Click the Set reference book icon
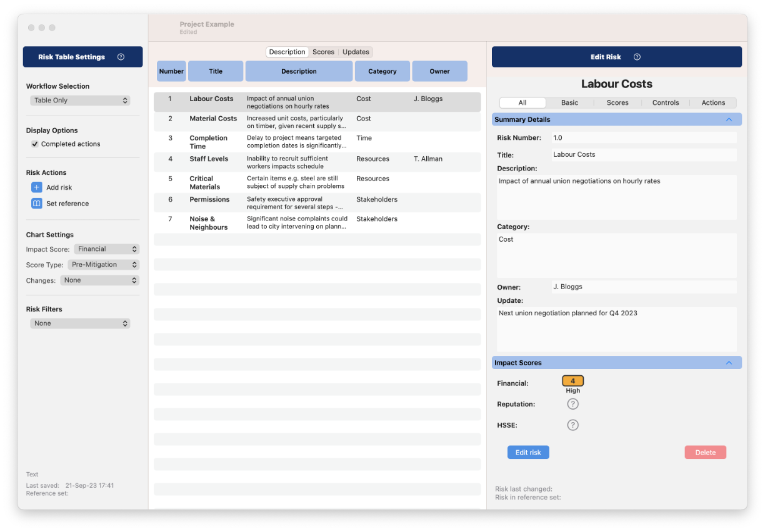This screenshot has width=765, height=532. point(37,204)
